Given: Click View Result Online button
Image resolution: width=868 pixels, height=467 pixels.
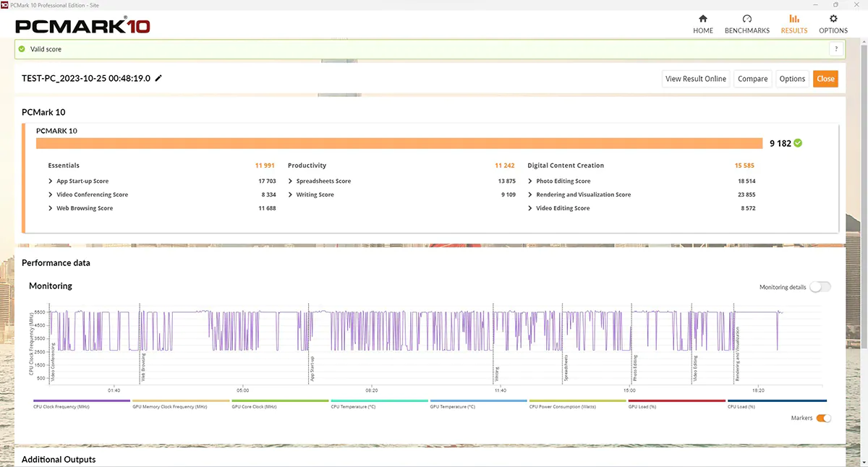Looking at the screenshot, I should click(696, 79).
